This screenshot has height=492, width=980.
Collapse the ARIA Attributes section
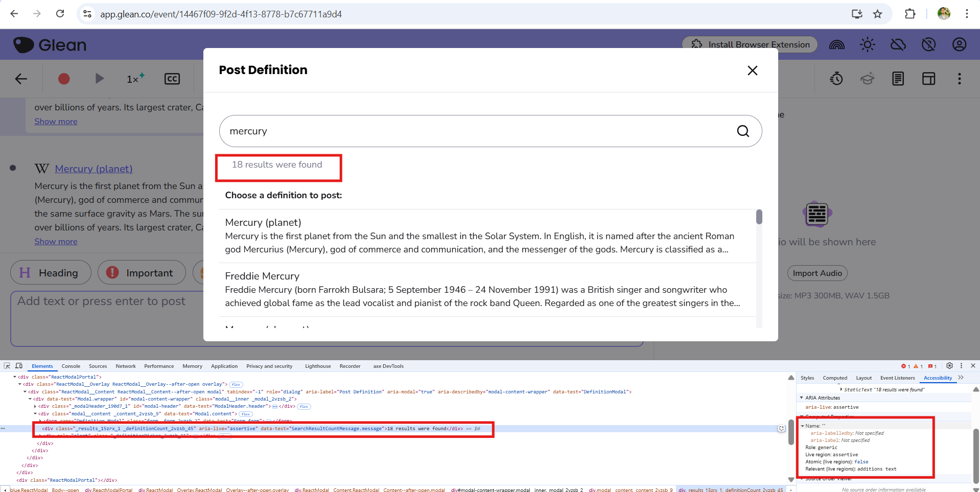802,397
